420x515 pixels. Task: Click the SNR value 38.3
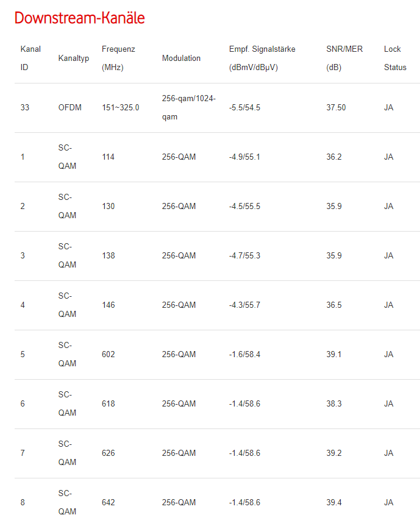pos(334,404)
